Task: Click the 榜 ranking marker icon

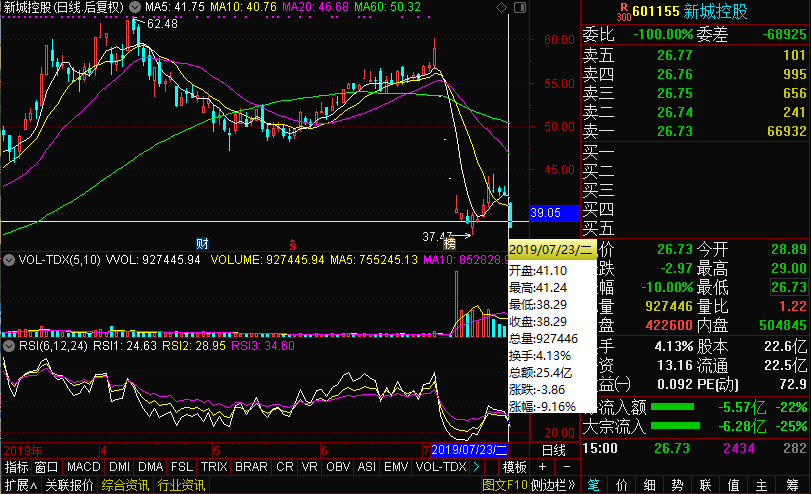Action: point(450,244)
